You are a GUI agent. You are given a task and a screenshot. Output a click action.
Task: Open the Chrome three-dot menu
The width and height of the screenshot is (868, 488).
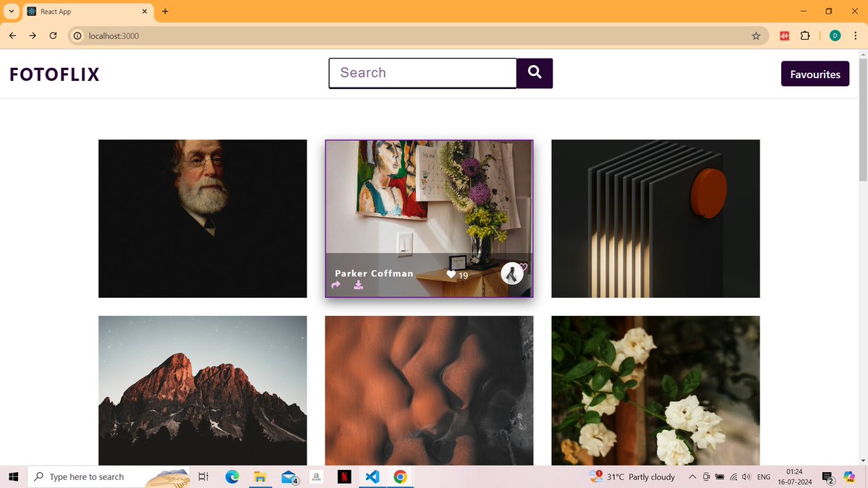(856, 35)
